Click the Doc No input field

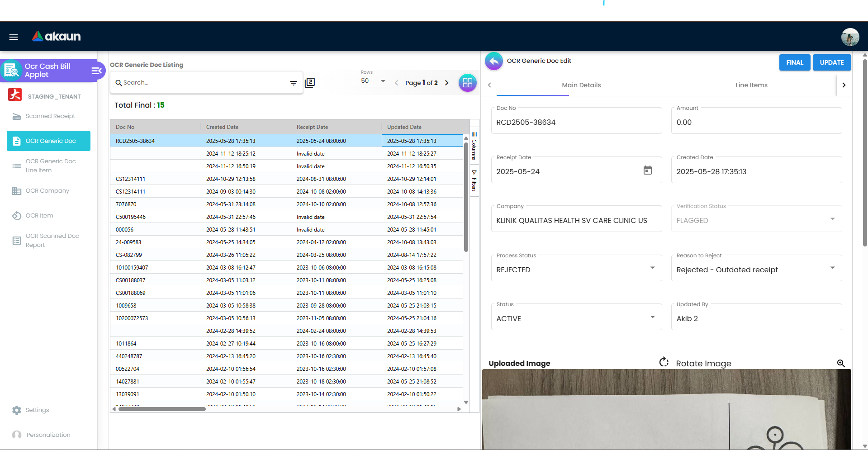tap(577, 121)
